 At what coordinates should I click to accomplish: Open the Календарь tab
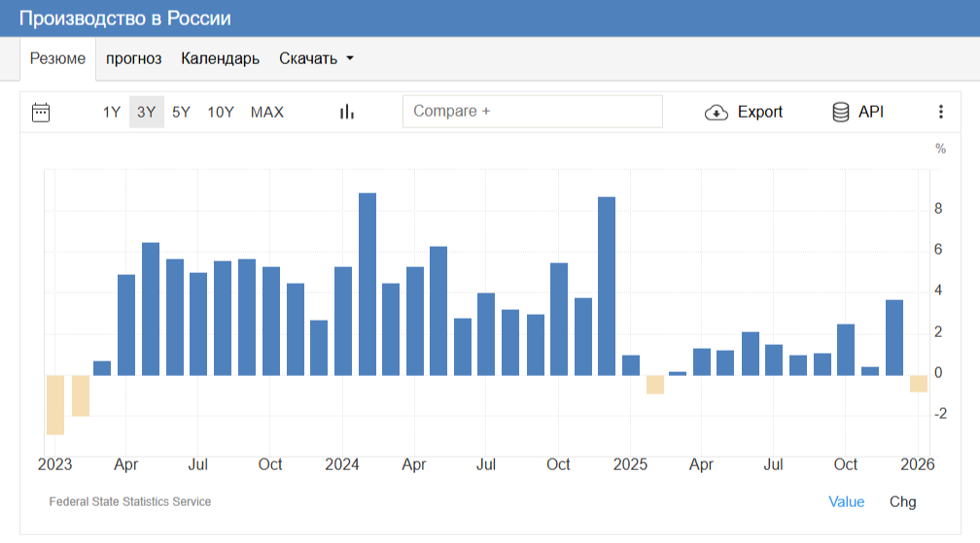220,58
